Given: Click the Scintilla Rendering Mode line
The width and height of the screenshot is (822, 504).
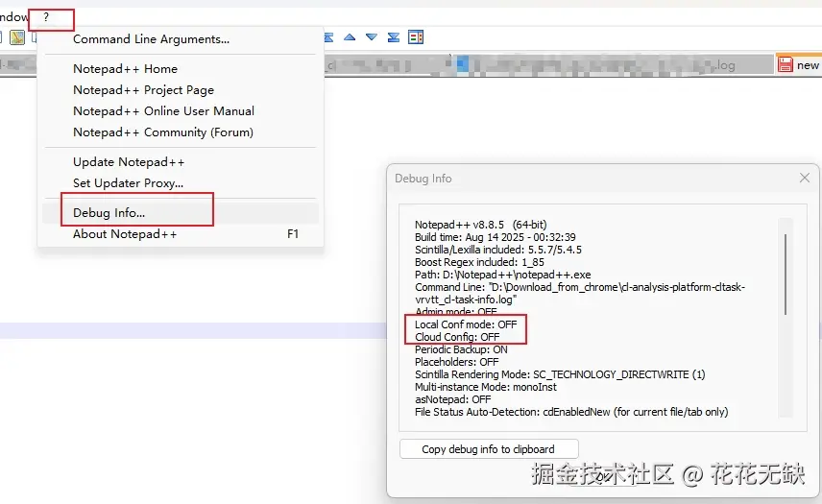Looking at the screenshot, I should point(560,374).
